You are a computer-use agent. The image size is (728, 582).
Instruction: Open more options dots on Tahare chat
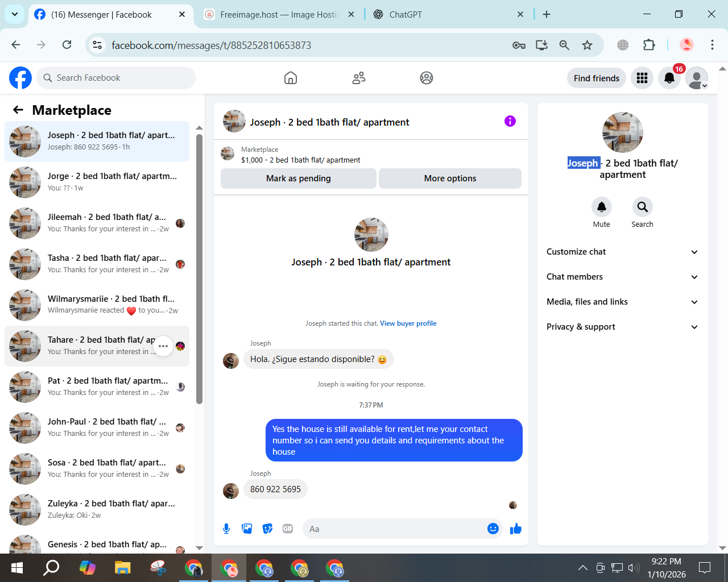coord(163,346)
